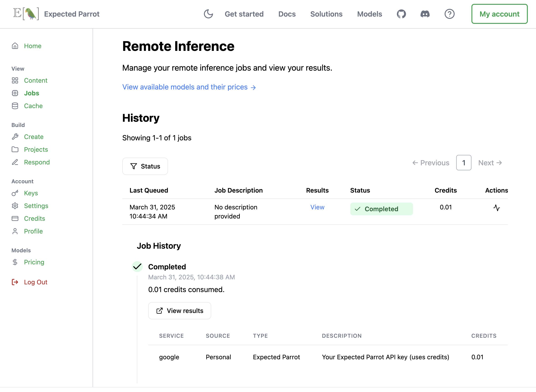Click the help question mark icon
The width and height of the screenshot is (536, 392).
coord(449,14)
